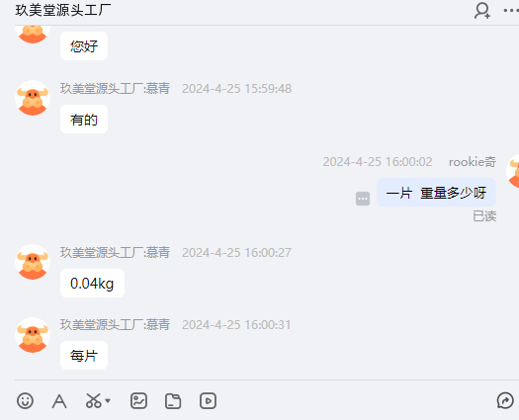Open seller avatar next to 0.04kg message
519x420 pixels.
[x=33, y=262]
